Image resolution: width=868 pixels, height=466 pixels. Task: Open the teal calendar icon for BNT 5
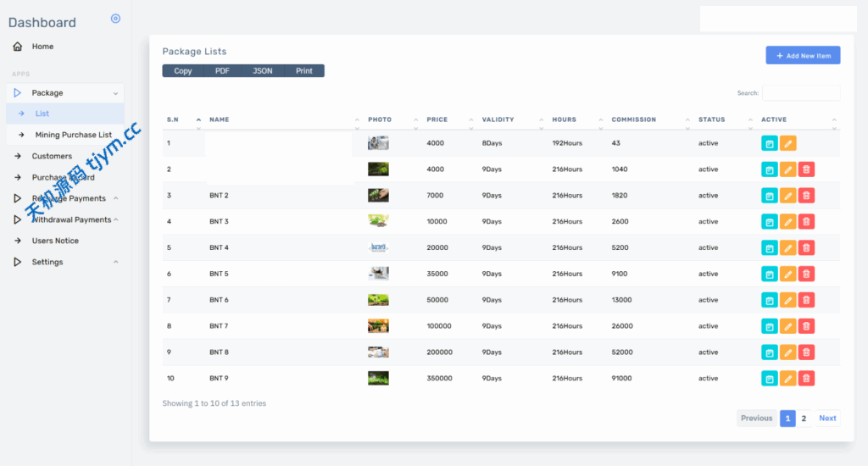(x=769, y=275)
